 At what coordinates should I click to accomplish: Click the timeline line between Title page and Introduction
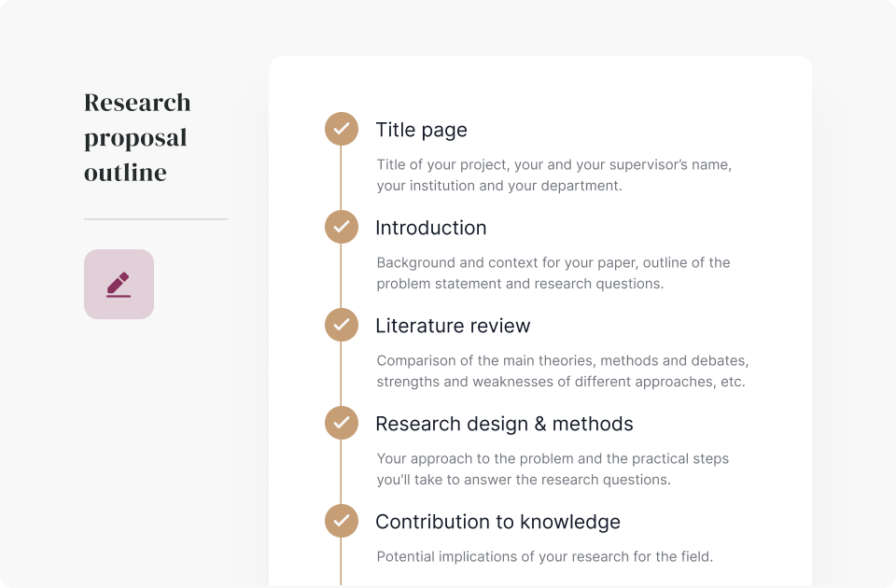tap(342, 178)
